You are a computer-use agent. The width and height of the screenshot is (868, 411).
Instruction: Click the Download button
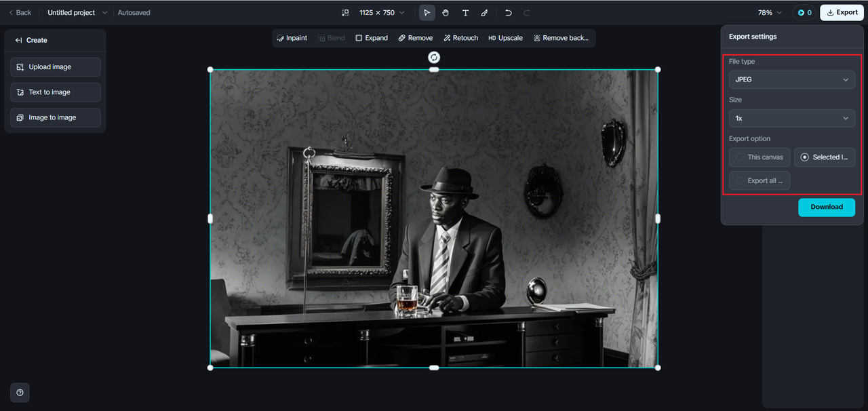(827, 207)
